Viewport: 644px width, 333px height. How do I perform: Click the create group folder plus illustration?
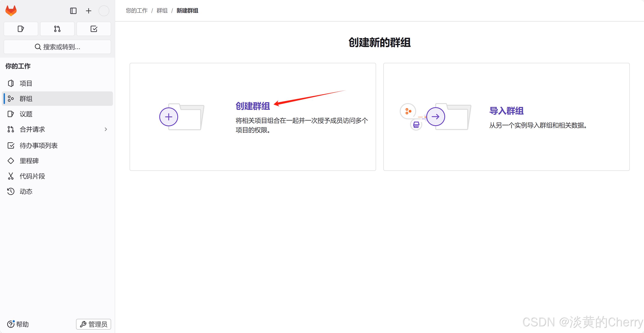(x=182, y=117)
